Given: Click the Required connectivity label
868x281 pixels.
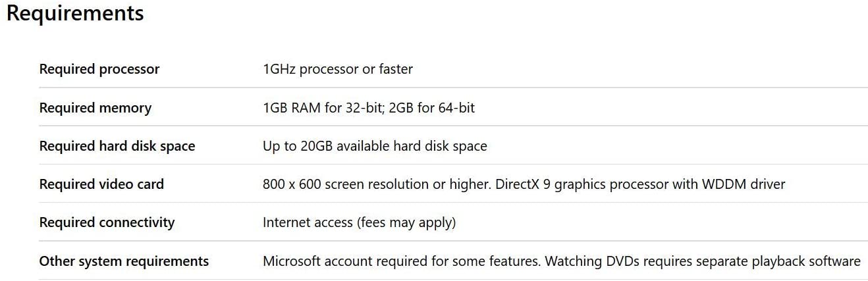Looking at the screenshot, I should (107, 222).
